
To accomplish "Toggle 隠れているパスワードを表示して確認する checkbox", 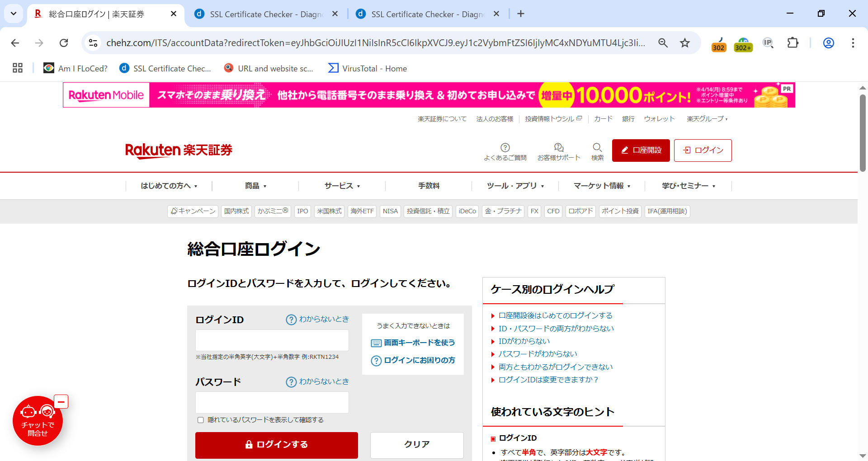I will click(x=201, y=420).
